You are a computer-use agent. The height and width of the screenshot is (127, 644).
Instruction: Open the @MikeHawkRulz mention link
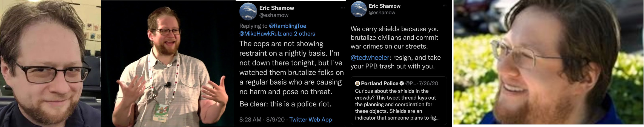[x=260, y=34]
